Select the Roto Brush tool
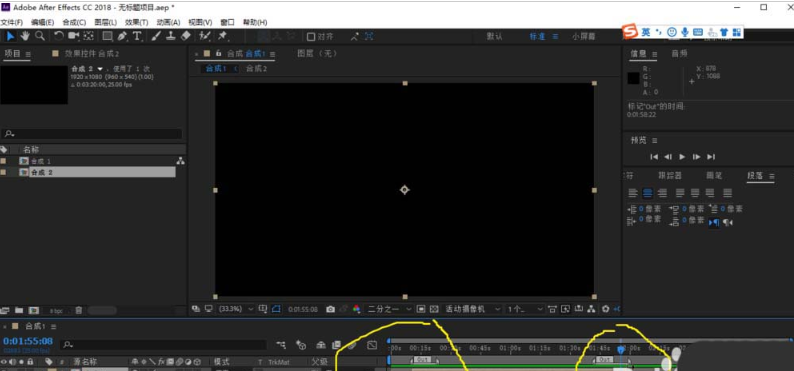The height and width of the screenshot is (371, 794). pyautogui.click(x=205, y=36)
